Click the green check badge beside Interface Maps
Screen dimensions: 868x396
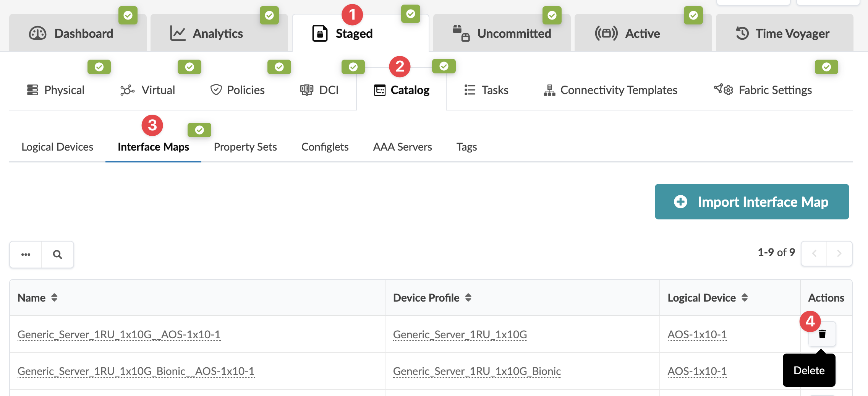point(199,130)
